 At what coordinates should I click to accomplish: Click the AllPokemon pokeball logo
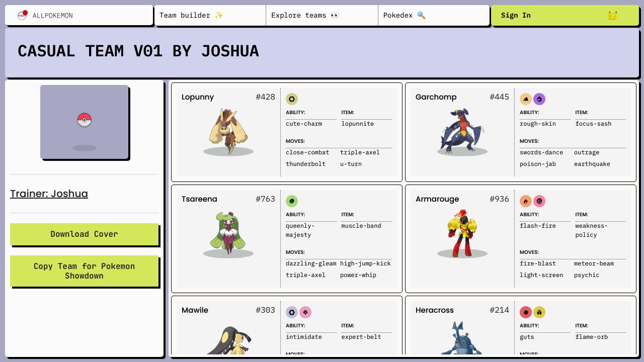[22, 15]
